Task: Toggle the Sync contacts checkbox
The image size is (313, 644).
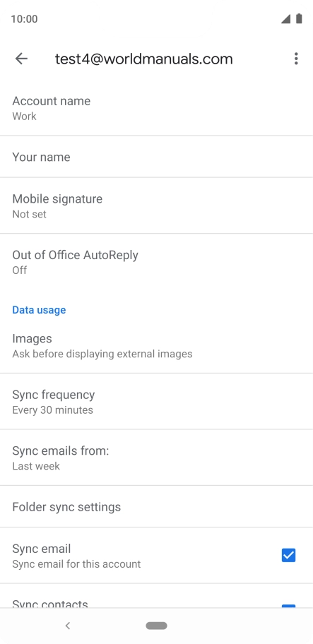Action: click(x=288, y=606)
